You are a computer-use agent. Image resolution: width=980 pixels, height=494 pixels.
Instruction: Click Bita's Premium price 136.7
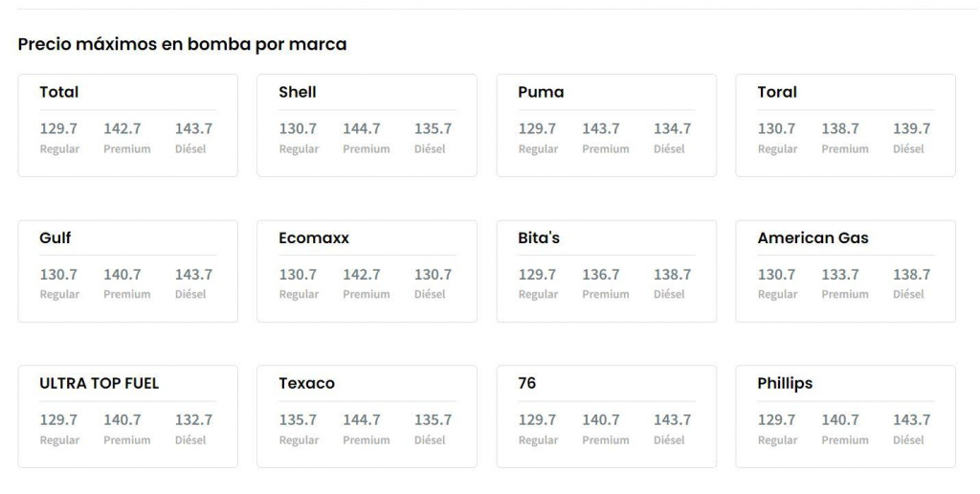[x=601, y=274]
